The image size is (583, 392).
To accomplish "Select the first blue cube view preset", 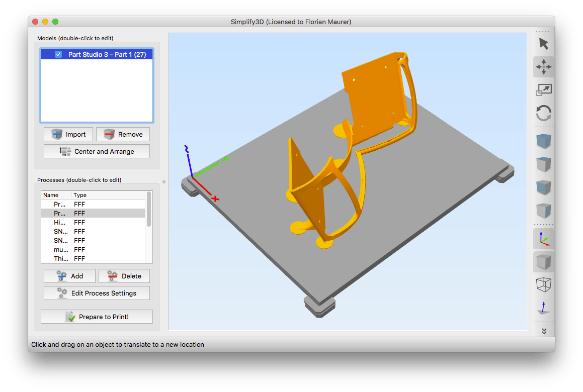I will 544,141.
